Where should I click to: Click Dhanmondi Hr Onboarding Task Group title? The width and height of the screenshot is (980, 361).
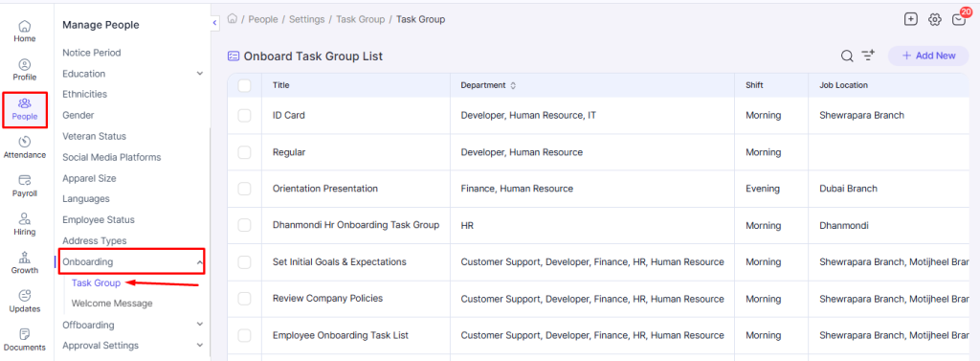click(x=356, y=225)
